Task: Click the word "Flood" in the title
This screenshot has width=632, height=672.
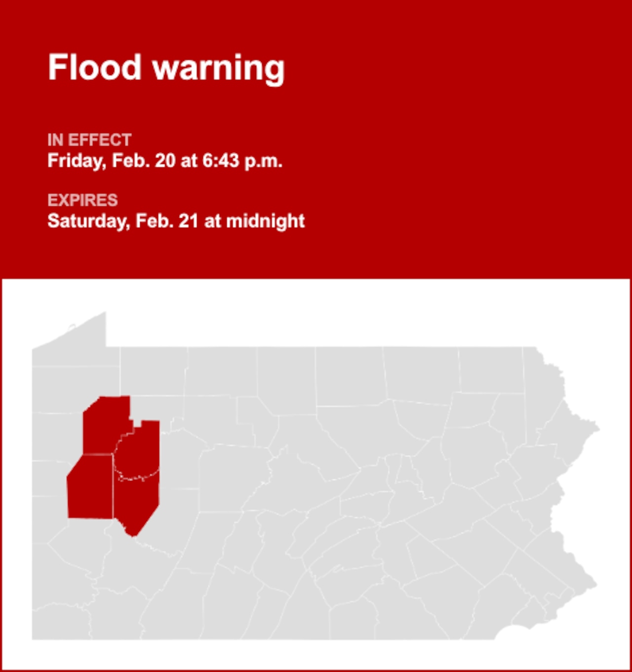Action: tap(95, 68)
